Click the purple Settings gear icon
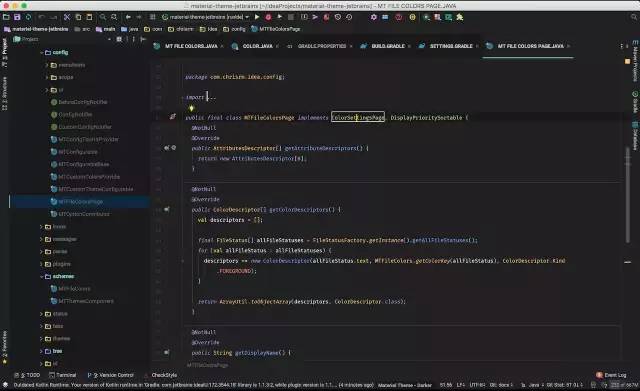This screenshot has width=640, height=391. 373,17
